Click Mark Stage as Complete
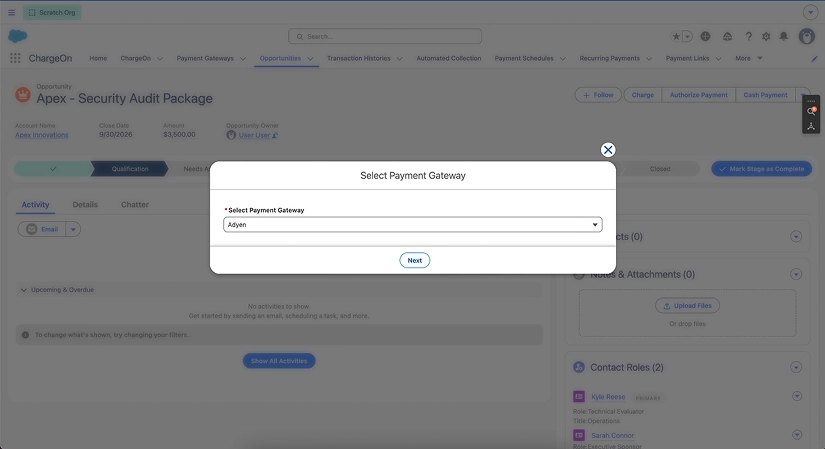 (x=761, y=169)
